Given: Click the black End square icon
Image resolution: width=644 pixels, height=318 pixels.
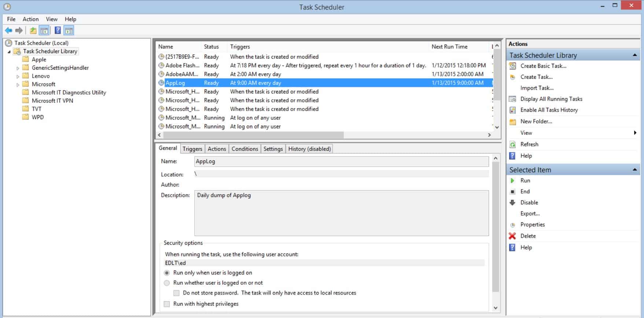Looking at the screenshot, I should click(512, 192).
